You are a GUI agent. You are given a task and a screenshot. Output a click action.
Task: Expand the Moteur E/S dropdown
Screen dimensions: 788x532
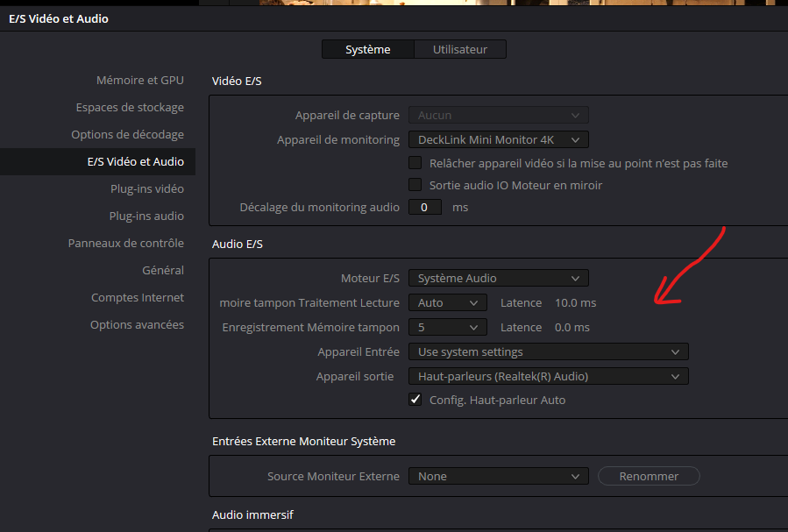(x=499, y=278)
